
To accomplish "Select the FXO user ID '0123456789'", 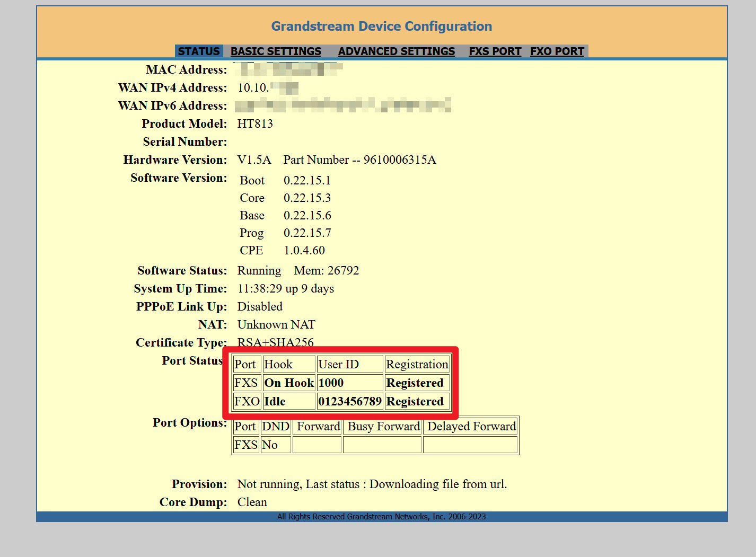I will (350, 402).
